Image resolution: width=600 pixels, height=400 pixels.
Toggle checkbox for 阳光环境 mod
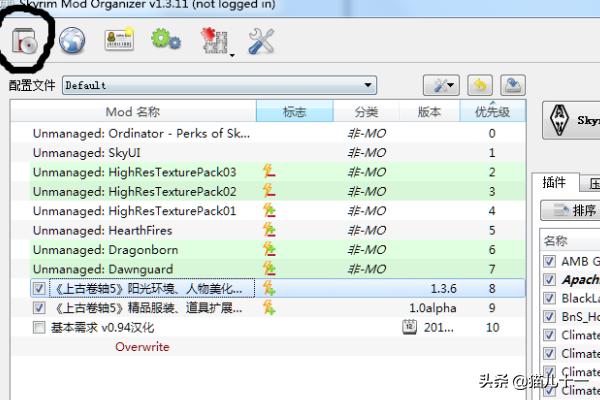point(39,289)
